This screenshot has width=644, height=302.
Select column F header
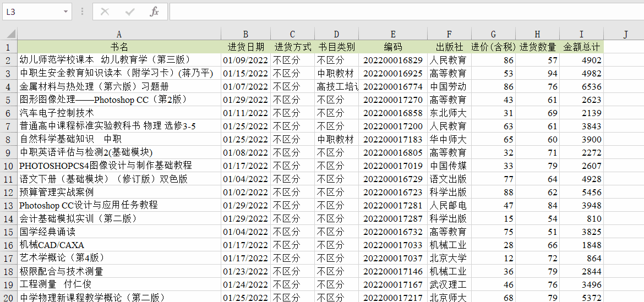[449, 34]
